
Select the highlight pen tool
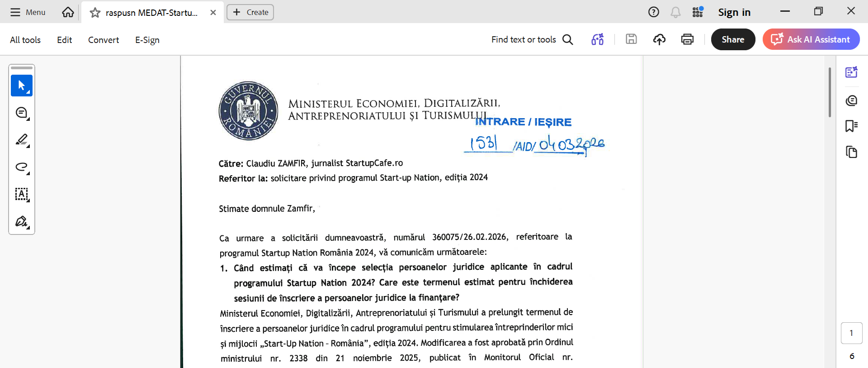pyautogui.click(x=21, y=140)
